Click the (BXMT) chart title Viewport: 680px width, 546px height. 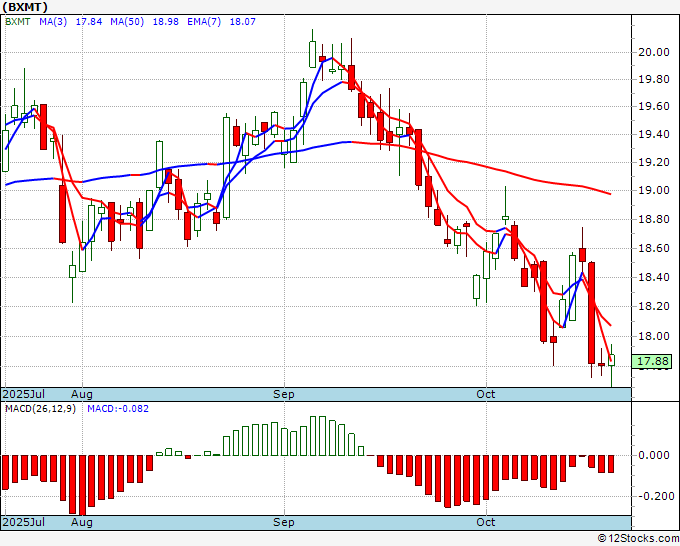pos(25,7)
